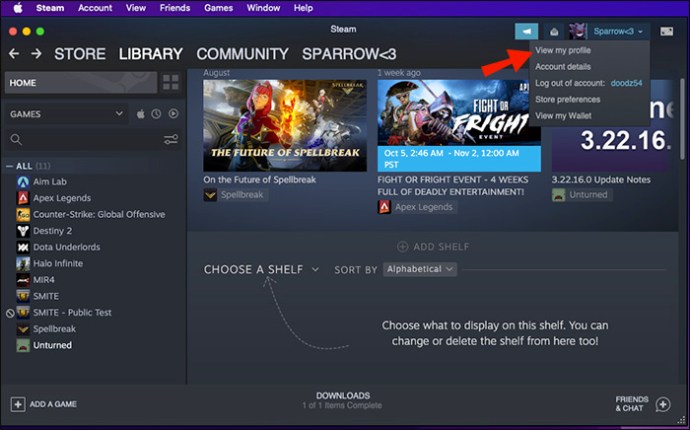The height and width of the screenshot is (430, 690).
Task: Open DOWNLOADS status at the bottom
Action: pyautogui.click(x=342, y=400)
